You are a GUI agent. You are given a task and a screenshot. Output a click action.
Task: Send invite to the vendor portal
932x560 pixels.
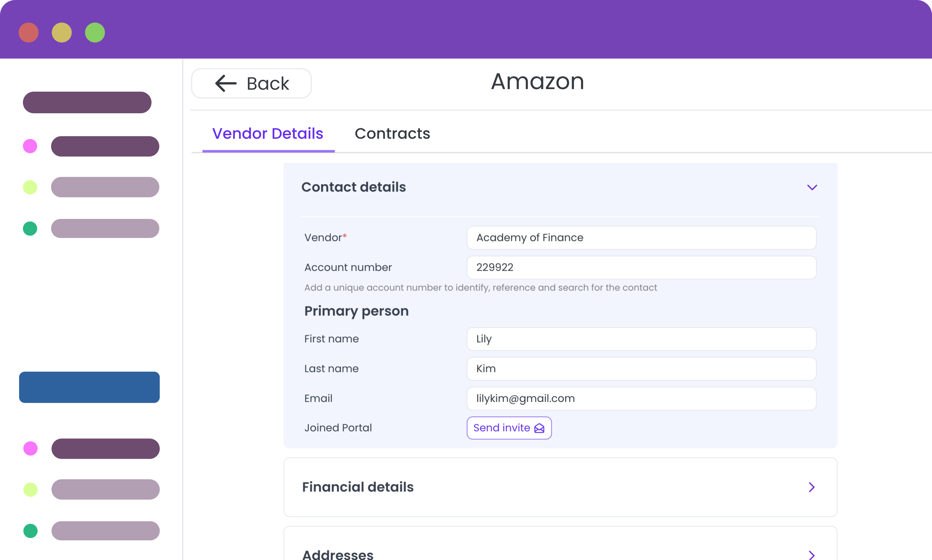pyautogui.click(x=509, y=428)
